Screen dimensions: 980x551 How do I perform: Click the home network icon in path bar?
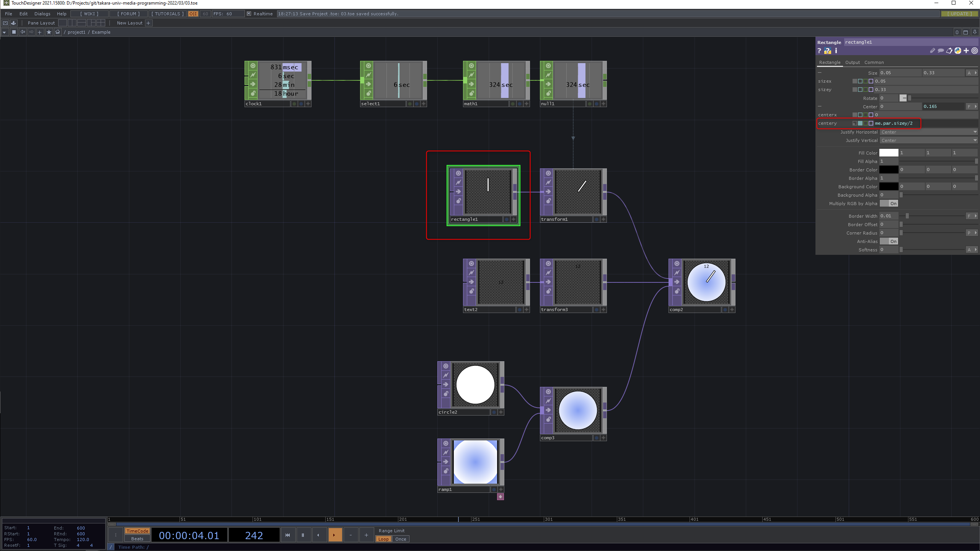pyautogui.click(x=58, y=32)
